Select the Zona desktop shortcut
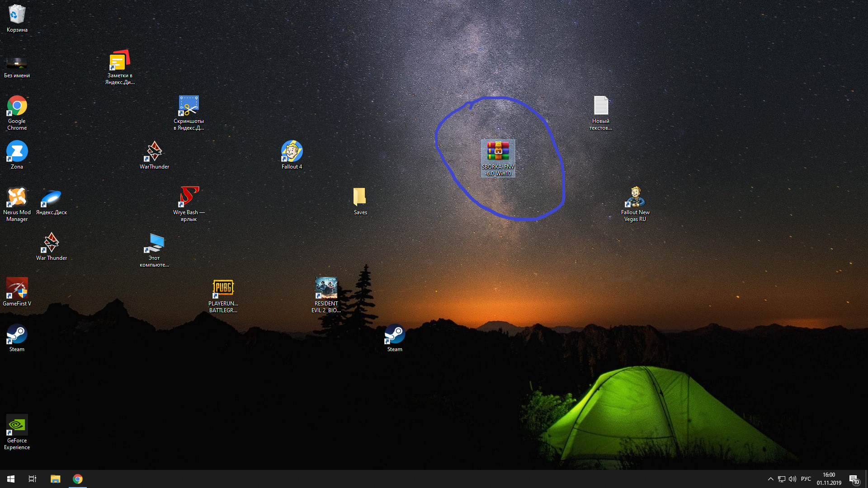Image resolution: width=868 pixels, height=488 pixels. coord(17,152)
